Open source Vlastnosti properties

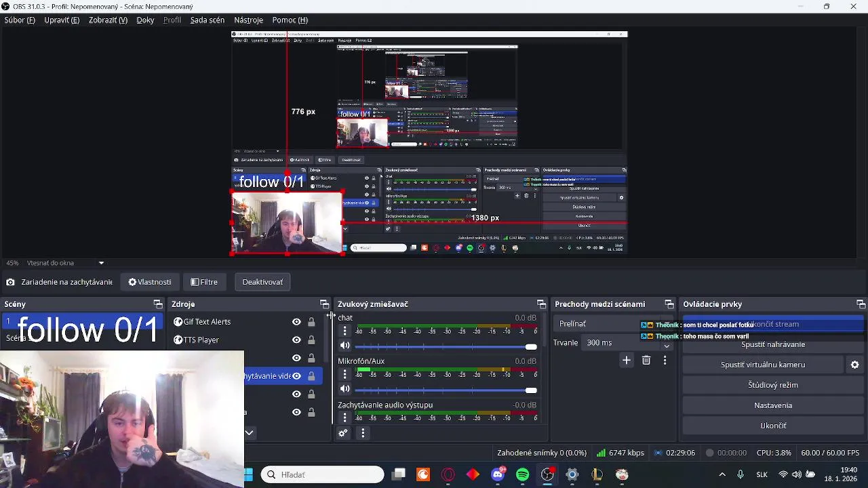[x=149, y=282]
